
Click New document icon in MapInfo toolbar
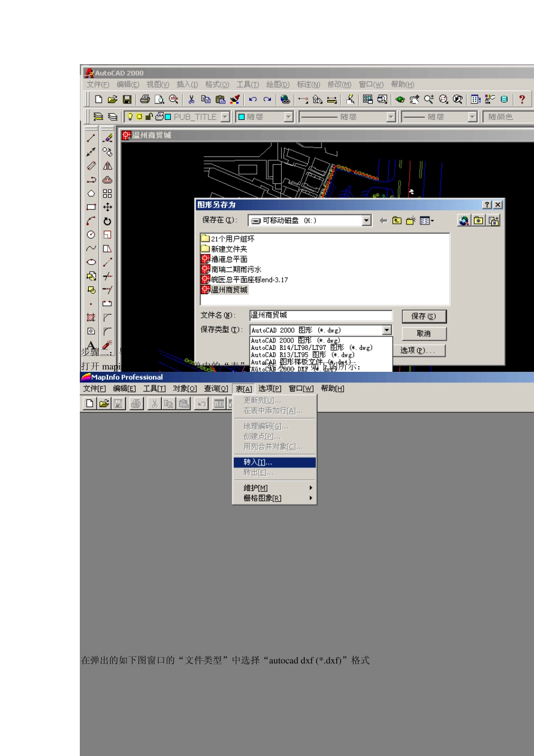tap(89, 403)
